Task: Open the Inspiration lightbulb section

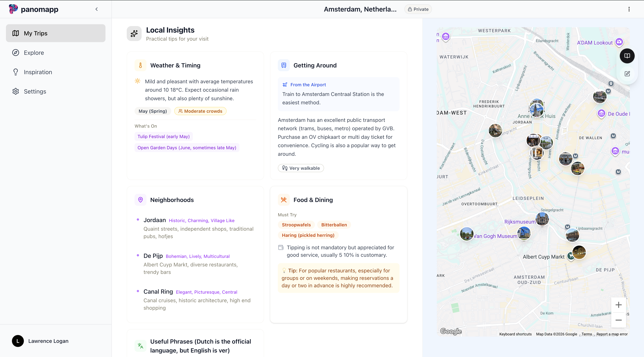Action: pyautogui.click(x=15, y=72)
